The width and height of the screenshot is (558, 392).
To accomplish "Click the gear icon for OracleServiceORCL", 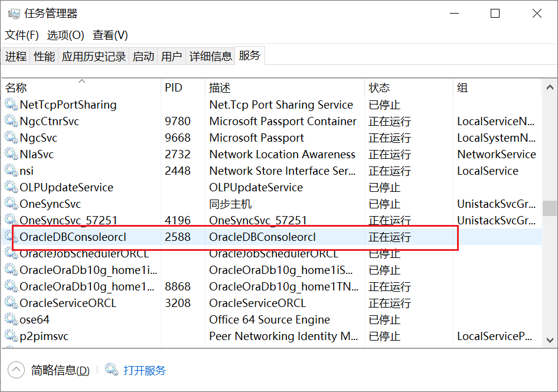I will pyautogui.click(x=11, y=303).
